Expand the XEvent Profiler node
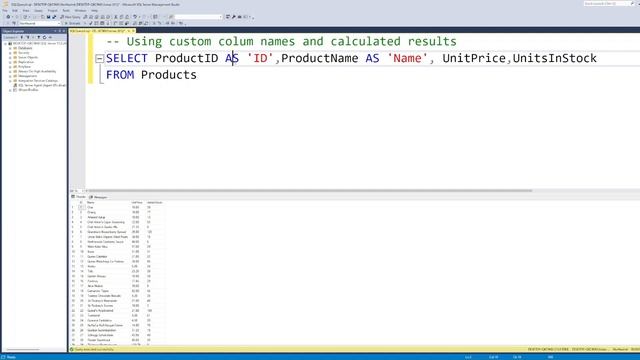Image resolution: width=640 pixels, height=360 pixels. point(10,90)
